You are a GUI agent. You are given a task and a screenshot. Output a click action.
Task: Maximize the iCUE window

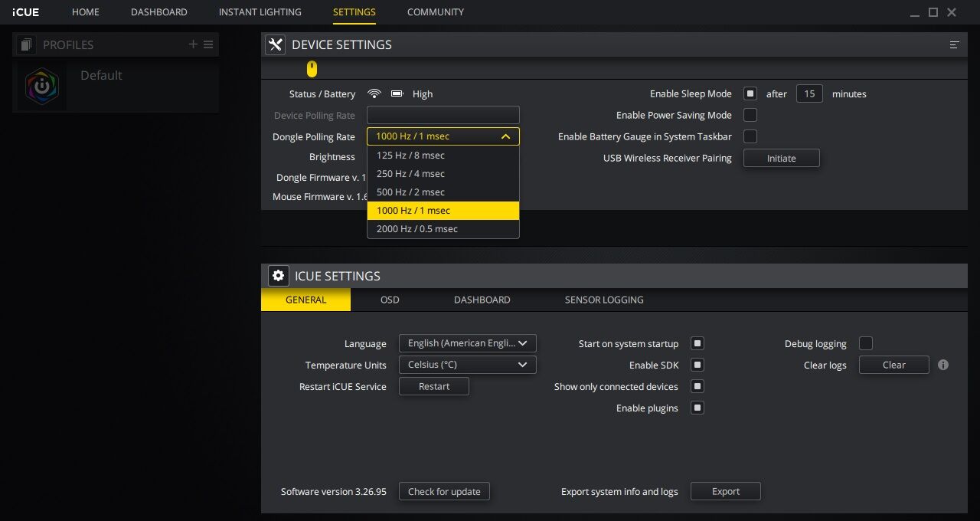[x=933, y=12]
